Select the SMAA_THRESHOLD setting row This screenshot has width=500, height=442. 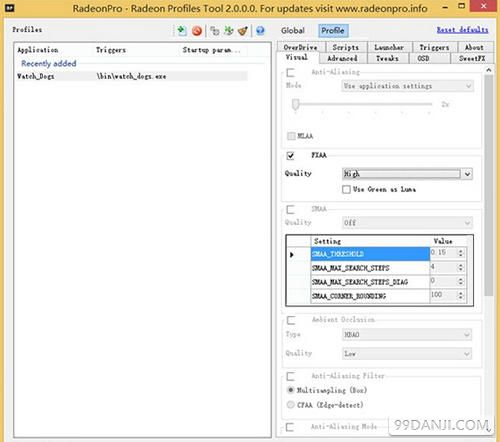pos(370,254)
